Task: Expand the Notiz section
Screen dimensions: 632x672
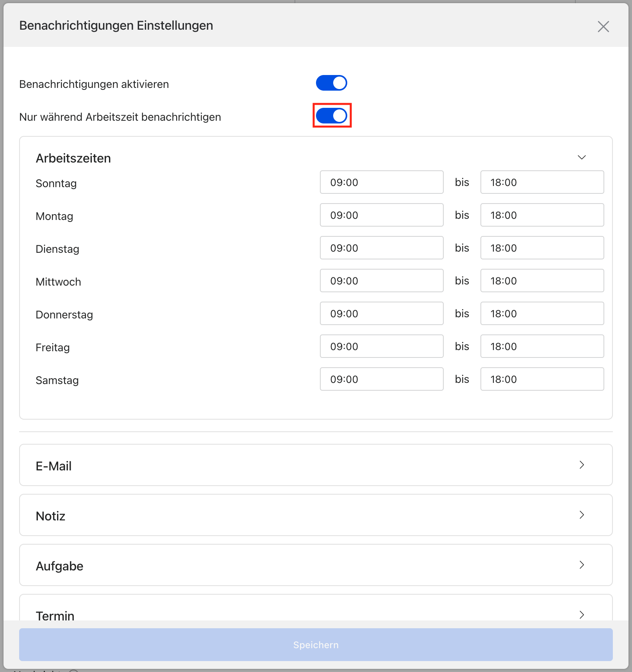Action: [x=582, y=515]
